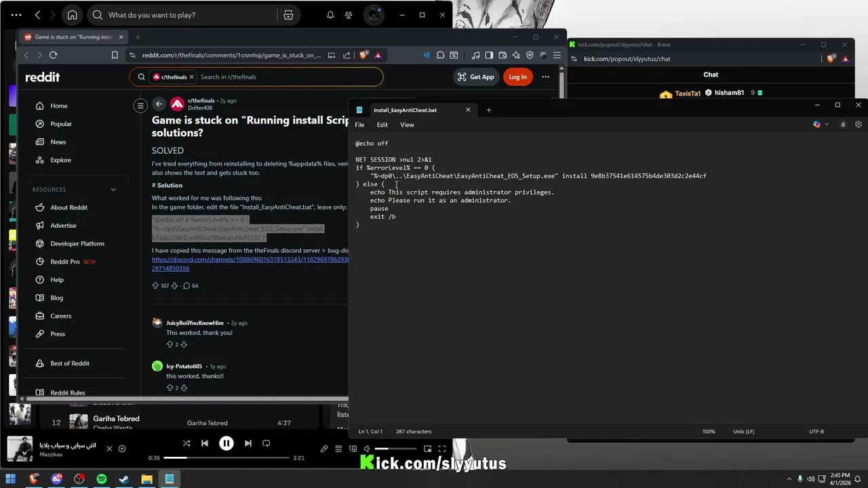Change UTF-8 encoding in status bar
The height and width of the screenshot is (488, 868).
click(x=816, y=432)
